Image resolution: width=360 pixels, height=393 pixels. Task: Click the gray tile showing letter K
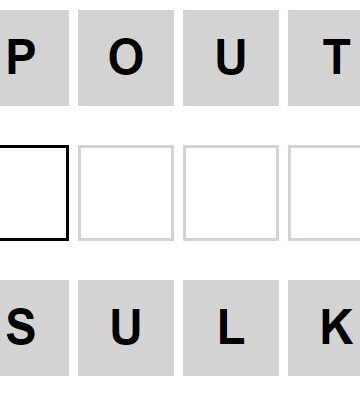(324, 328)
